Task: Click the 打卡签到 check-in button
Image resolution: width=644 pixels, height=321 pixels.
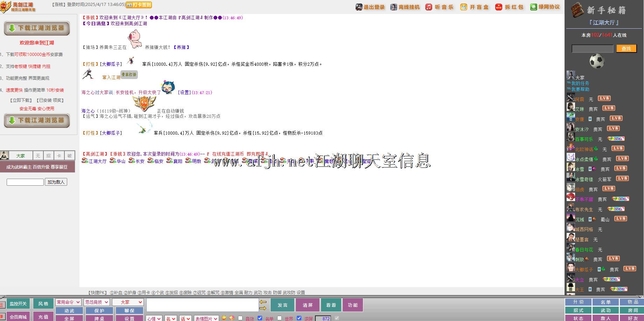Action: click(x=139, y=5)
